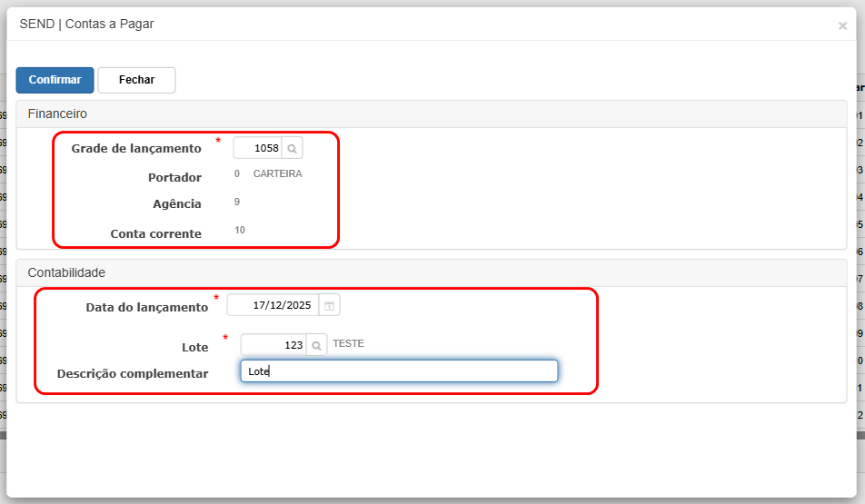Image resolution: width=865 pixels, height=504 pixels.
Task: Select the Portador label
Action: point(174,178)
